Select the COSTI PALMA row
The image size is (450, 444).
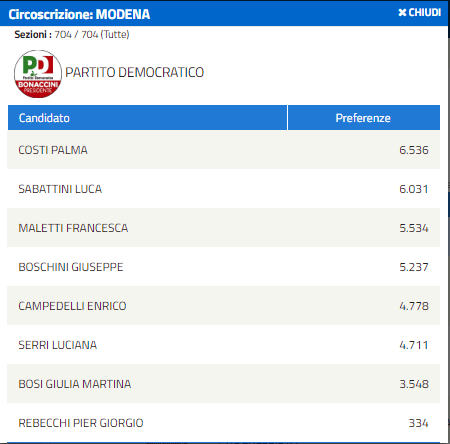[224, 150]
